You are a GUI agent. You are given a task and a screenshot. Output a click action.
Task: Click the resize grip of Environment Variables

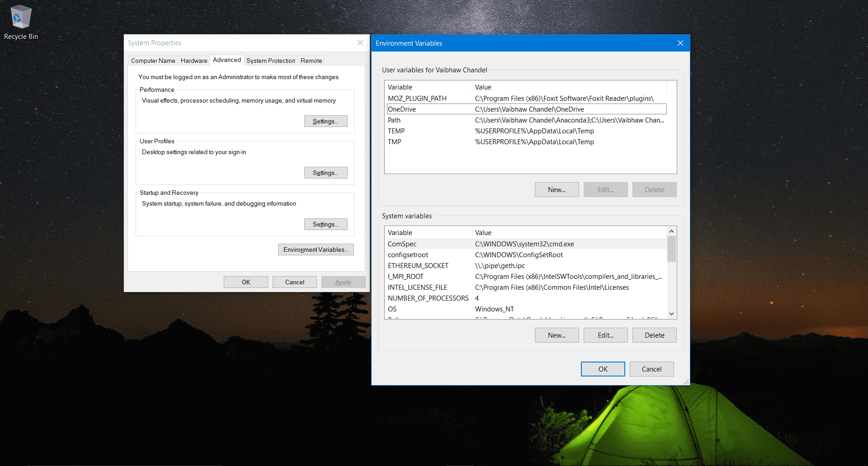(x=686, y=381)
